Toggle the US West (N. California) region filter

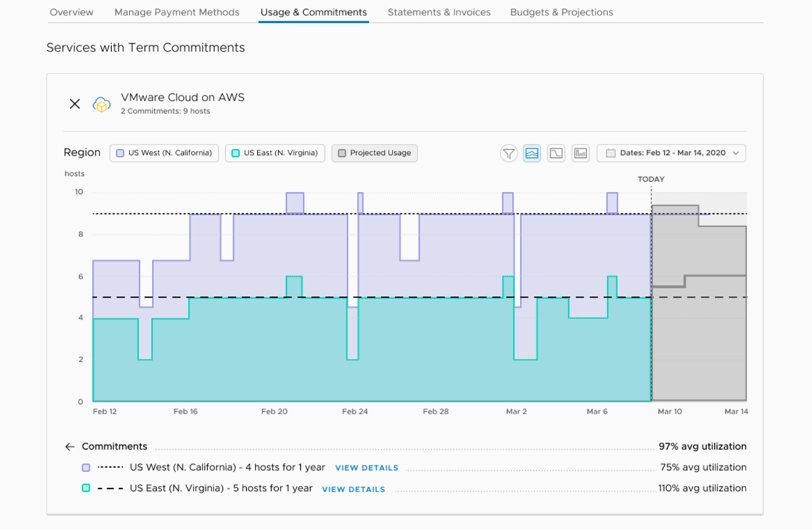(x=164, y=153)
